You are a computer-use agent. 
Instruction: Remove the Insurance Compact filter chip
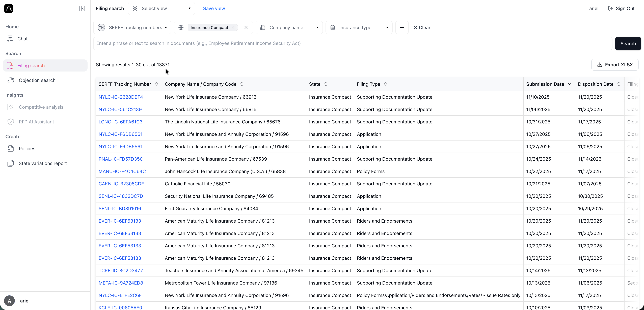[233, 27]
